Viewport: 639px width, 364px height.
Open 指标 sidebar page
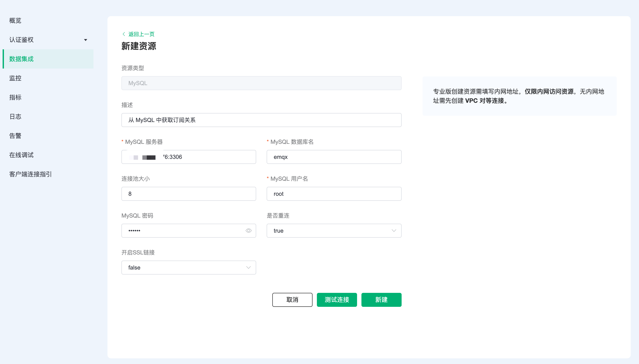(15, 97)
